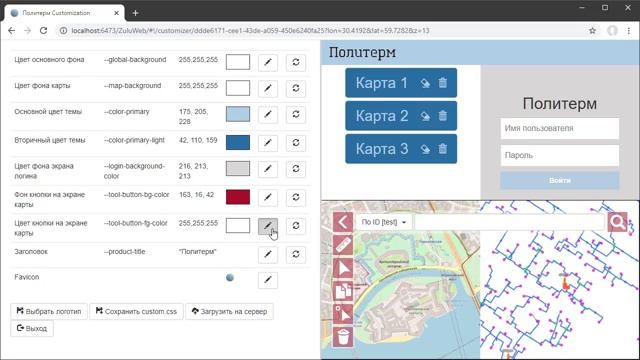Click Сохранить custom.css button

pyautogui.click(x=136, y=311)
